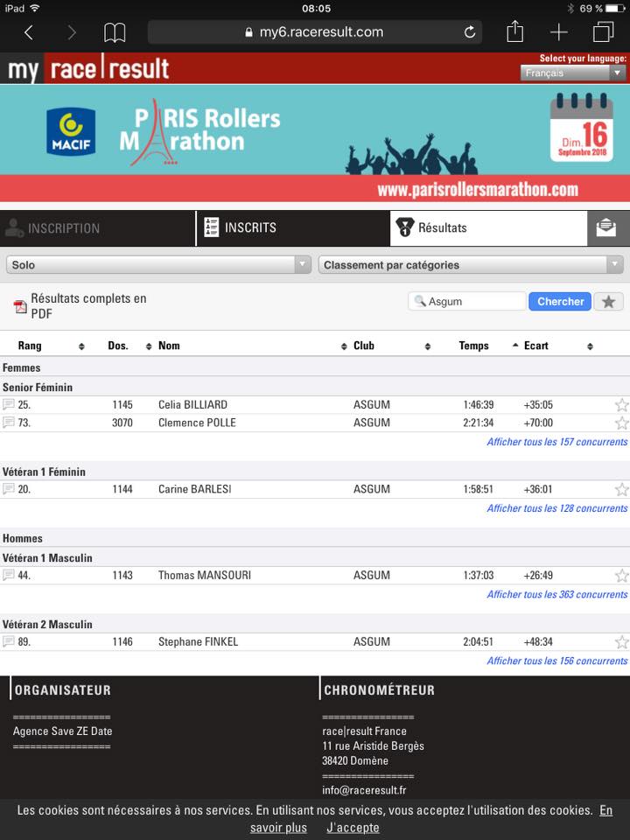Open Safari bookmarks book icon
630x840 pixels.
115,32
